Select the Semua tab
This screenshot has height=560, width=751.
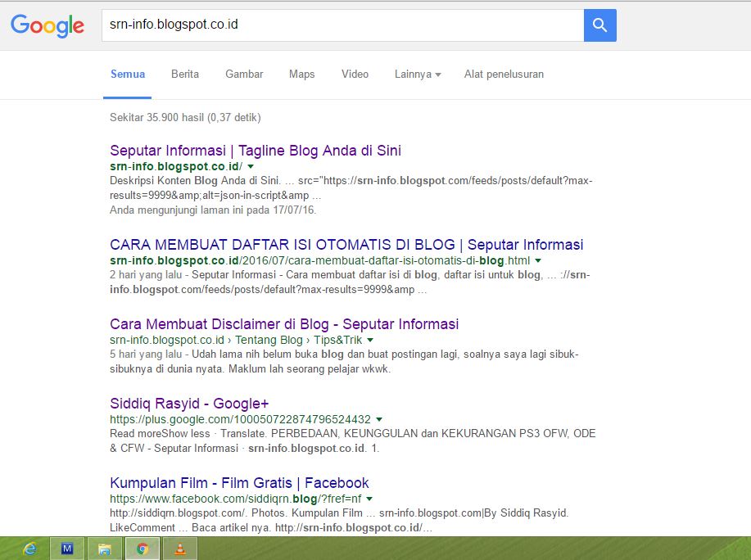click(128, 75)
